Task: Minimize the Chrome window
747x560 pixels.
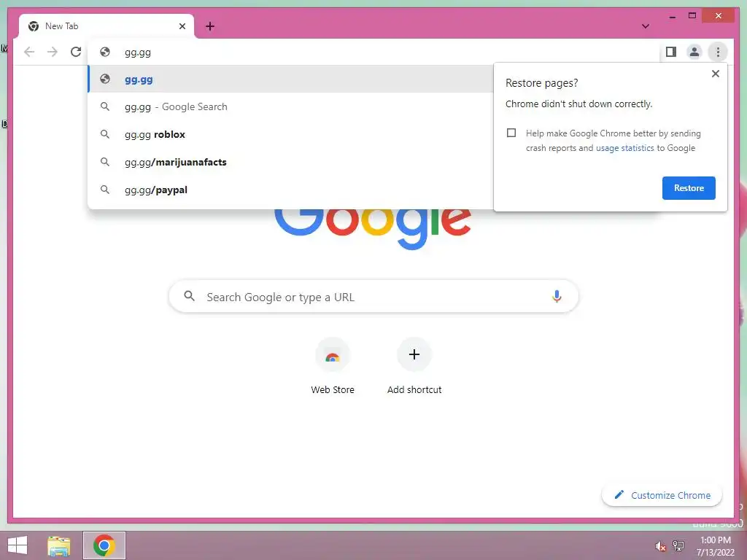Action: 672,16
